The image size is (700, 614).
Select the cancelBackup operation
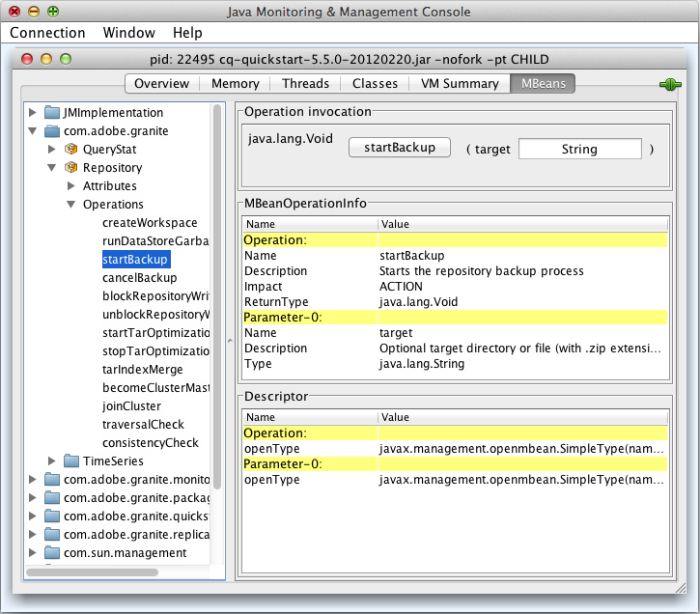140,277
